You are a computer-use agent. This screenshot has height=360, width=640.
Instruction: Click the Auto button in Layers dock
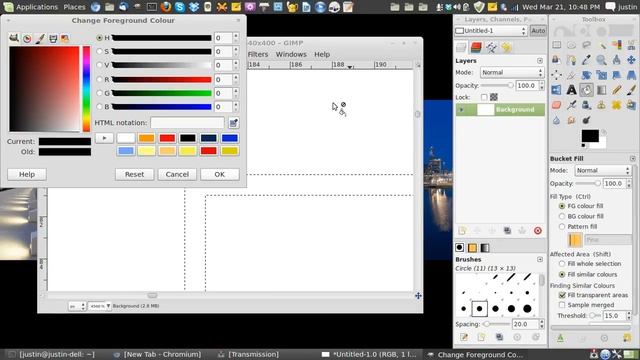coord(538,31)
